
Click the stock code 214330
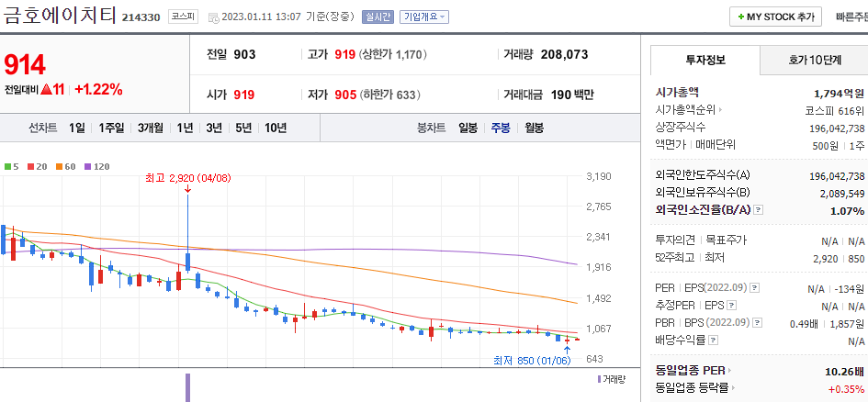pyautogui.click(x=141, y=17)
